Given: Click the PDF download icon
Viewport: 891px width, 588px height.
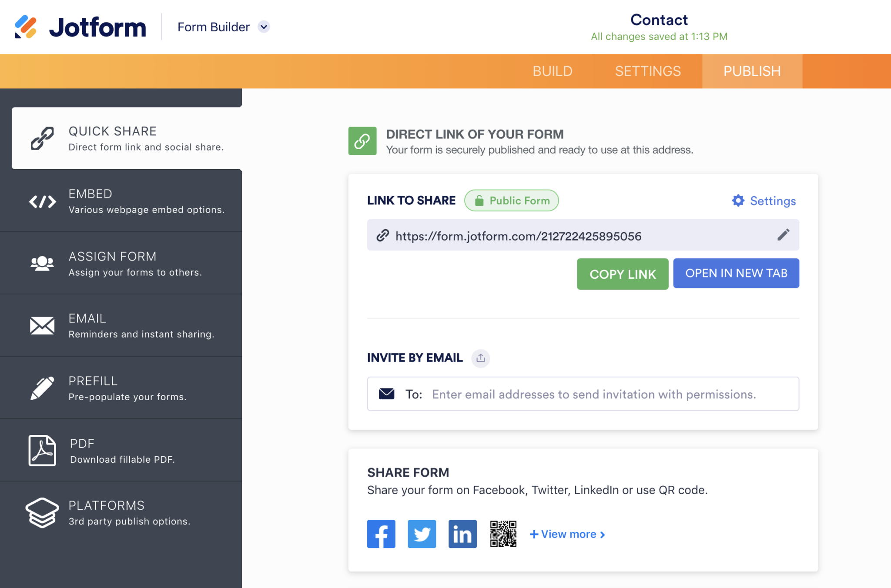Looking at the screenshot, I should pyautogui.click(x=42, y=450).
